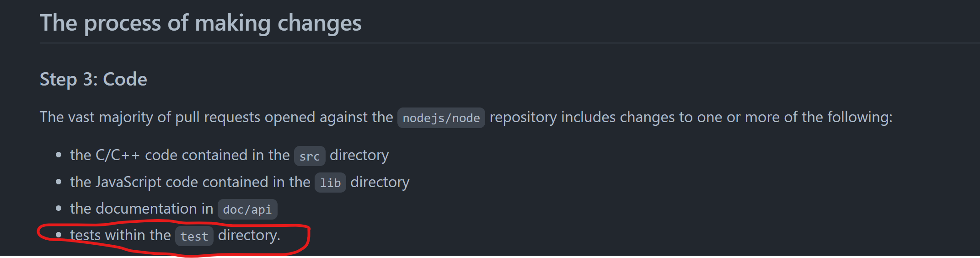Click the bullet point before the JavaScript item
Screen dimensions: 980x258
tap(59, 182)
